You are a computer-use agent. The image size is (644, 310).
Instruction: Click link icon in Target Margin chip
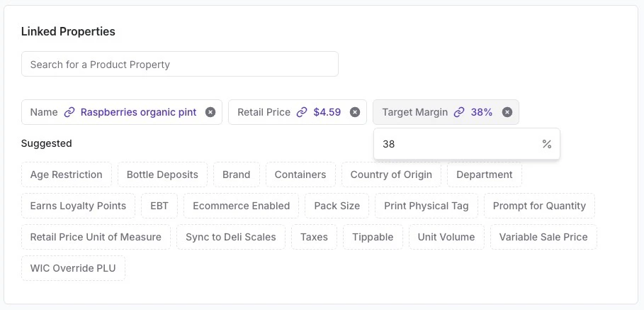(459, 112)
